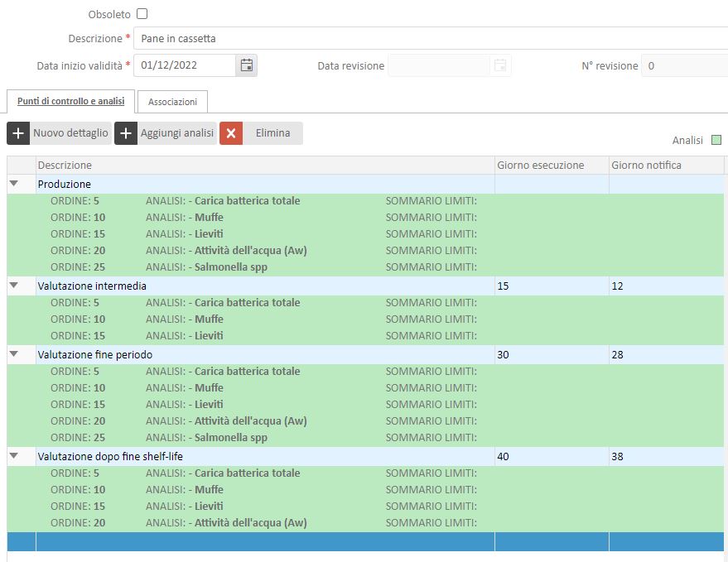Click Giorno esecuzione value 15 for Valutazione intermedia
The image size is (728, 562).
coord(503,286)
